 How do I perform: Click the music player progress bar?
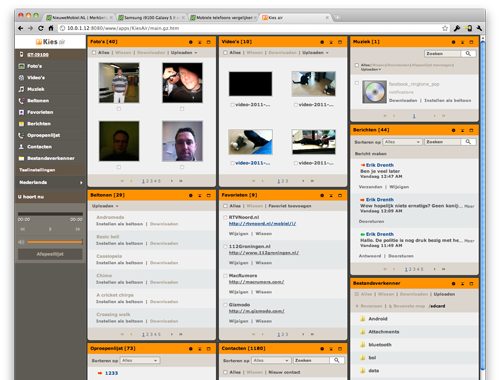50,214
